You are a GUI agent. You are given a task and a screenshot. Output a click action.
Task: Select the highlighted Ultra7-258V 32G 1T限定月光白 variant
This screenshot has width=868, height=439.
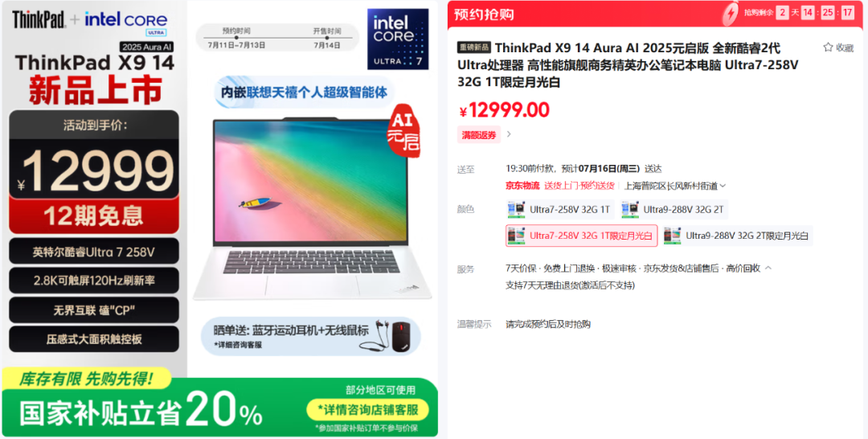(x=582, y=236)
